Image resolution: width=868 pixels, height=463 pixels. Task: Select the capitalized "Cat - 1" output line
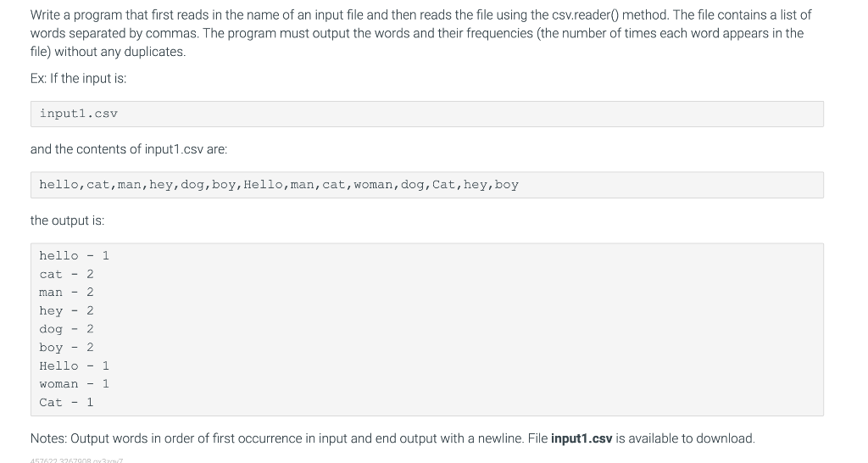tap(66, 402)
